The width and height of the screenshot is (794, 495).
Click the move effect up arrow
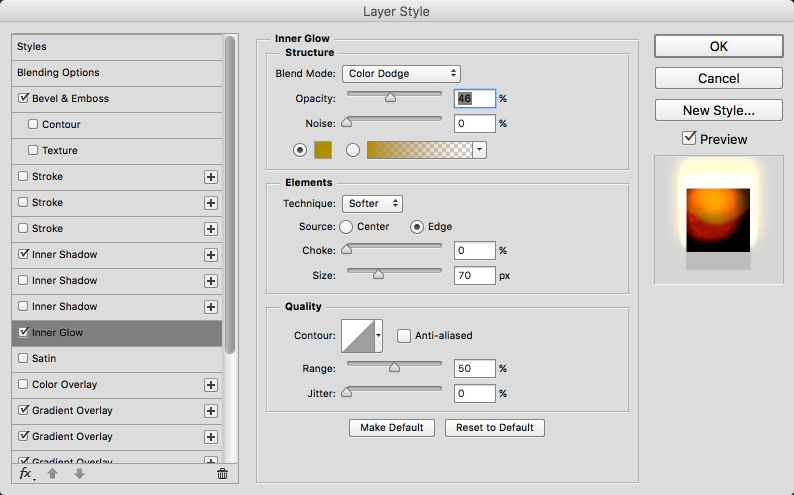[54, 473]
